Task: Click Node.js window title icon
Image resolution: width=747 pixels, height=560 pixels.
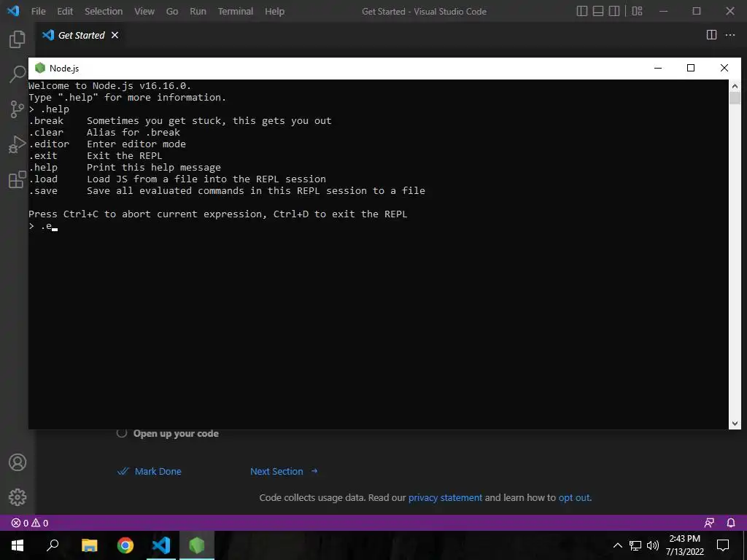Action: click(40, 68)
